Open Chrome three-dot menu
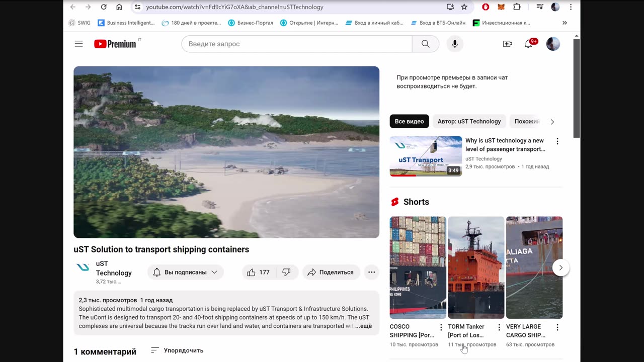The height and width of the screenshot is (362, 644). 571,7
